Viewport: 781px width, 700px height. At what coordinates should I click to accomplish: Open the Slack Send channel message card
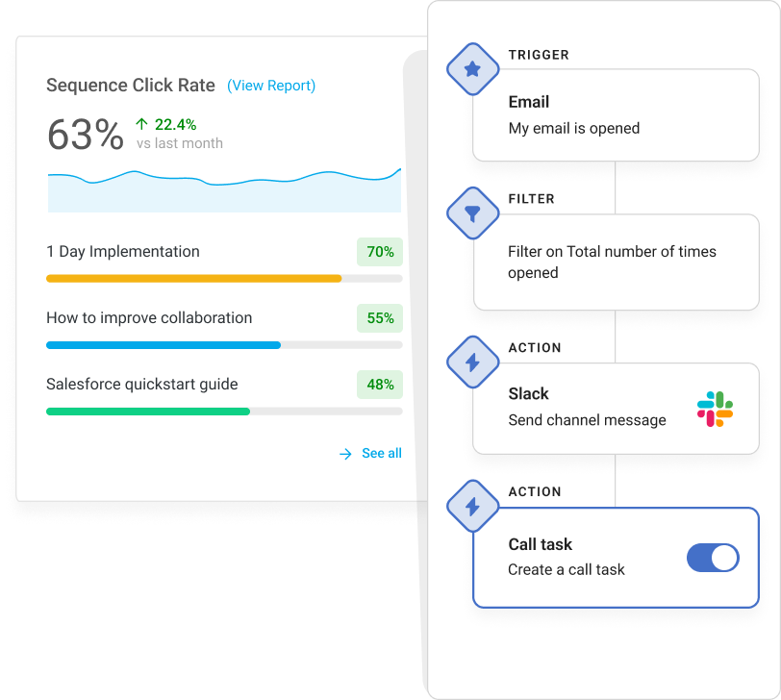(616, 409)
